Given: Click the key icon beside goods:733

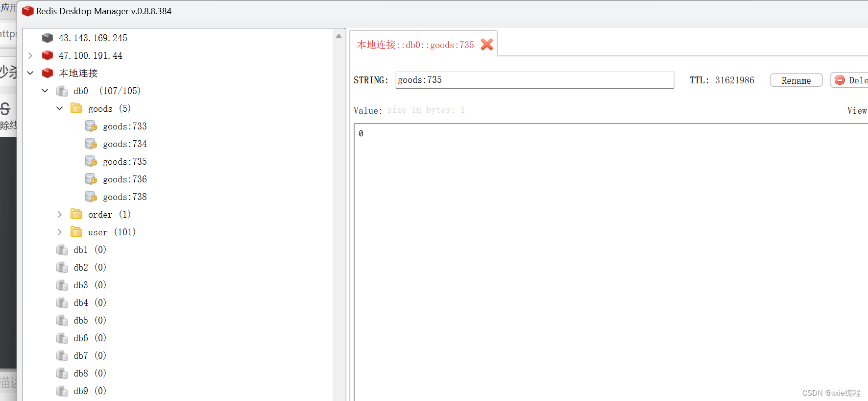Looking at the screenshot, I should [91, 126].
